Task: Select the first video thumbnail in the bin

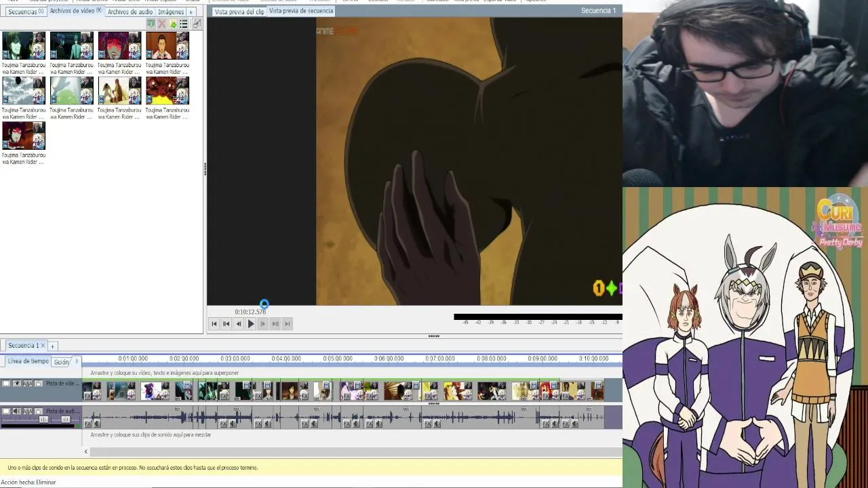Action: click(24, 46)
